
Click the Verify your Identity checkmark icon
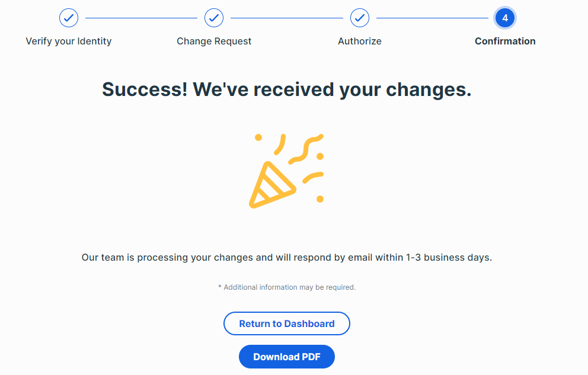tap(69, 18)
